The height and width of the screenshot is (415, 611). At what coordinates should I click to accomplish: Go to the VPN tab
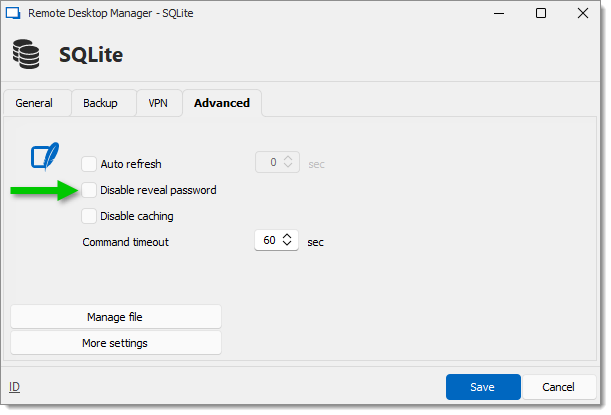pyautogui.click(x=159, y=103)
